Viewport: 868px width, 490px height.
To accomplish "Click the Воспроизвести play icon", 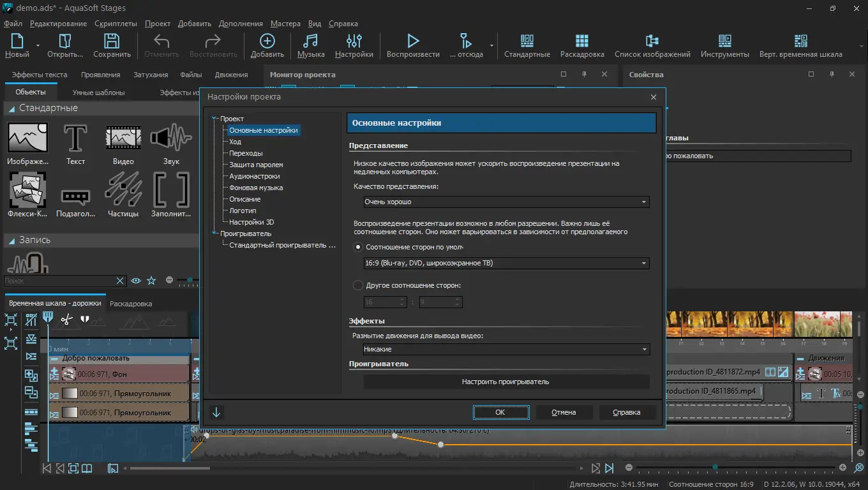I will (x=413, y=41).
